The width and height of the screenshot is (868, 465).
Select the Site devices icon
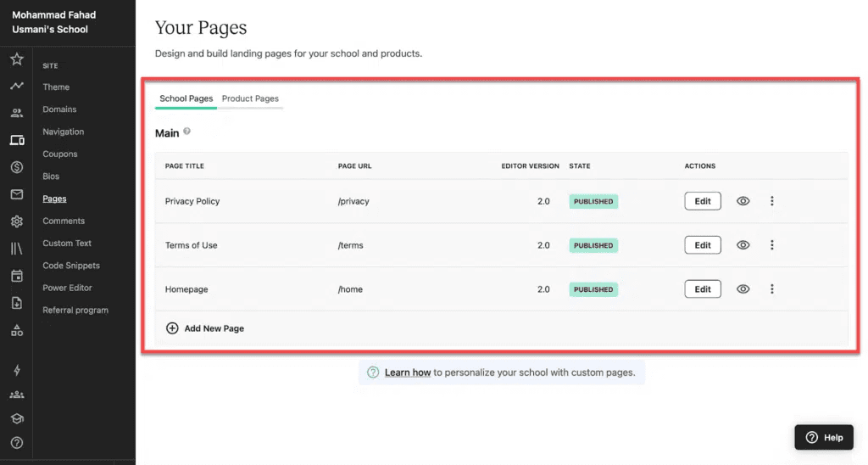tap(17, 140)
